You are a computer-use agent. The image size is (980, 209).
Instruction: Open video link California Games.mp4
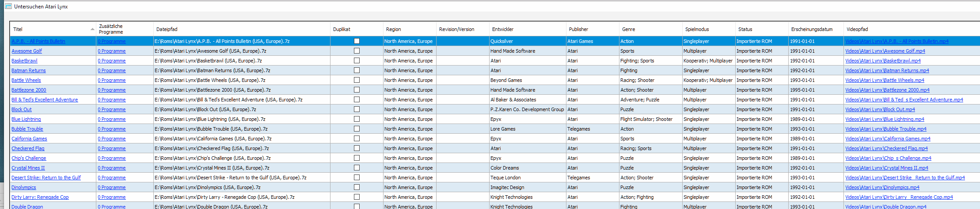tap(888, 139)
